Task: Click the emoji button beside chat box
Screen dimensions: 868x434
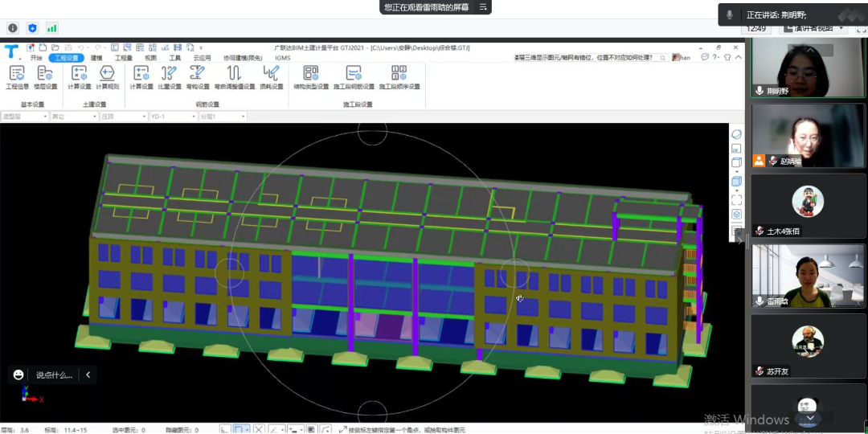Action: pos(18,375)
